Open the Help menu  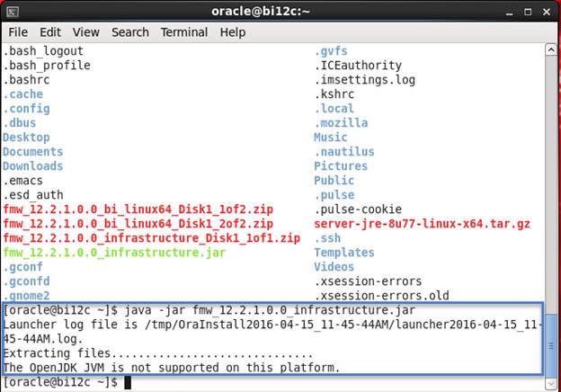point(233,32)
